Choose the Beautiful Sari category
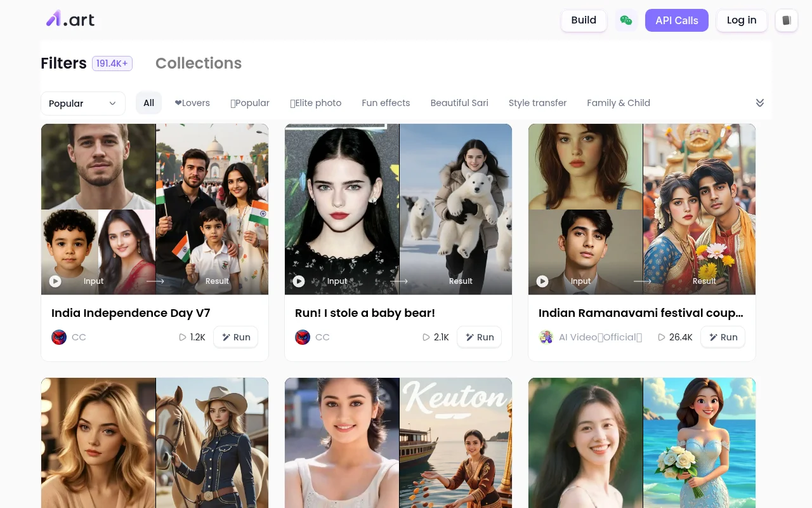812x508 pixels. click(459, 103)
